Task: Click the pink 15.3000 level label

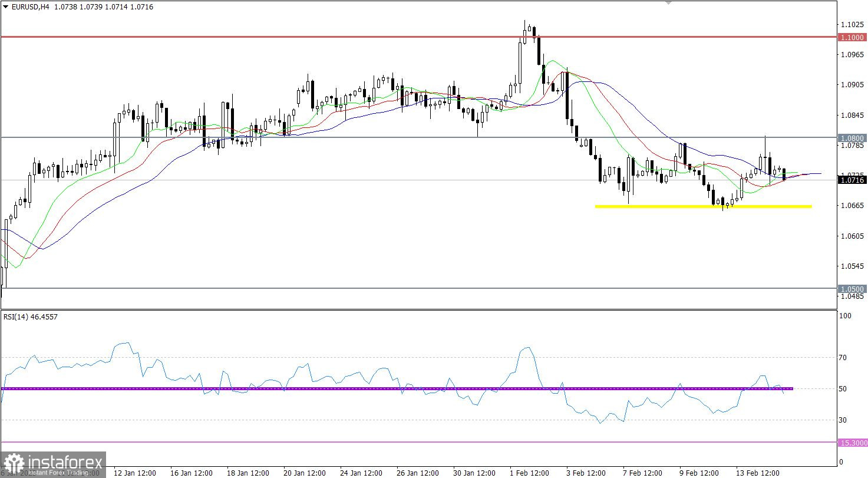Action: [852, 442]
